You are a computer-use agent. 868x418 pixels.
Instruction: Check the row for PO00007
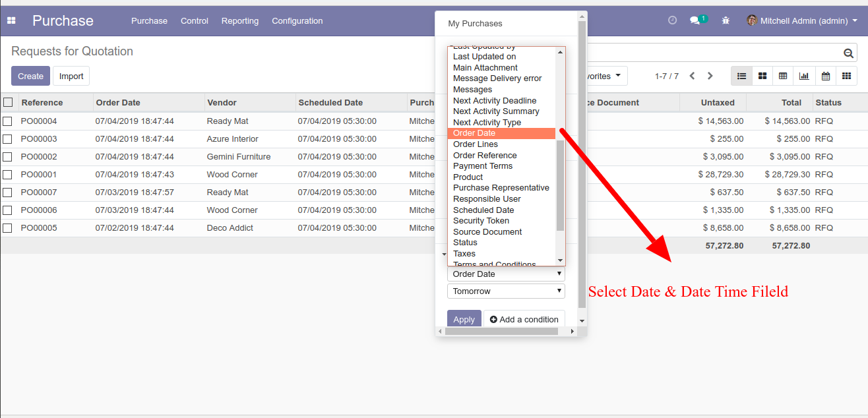[x=7, y=193]
